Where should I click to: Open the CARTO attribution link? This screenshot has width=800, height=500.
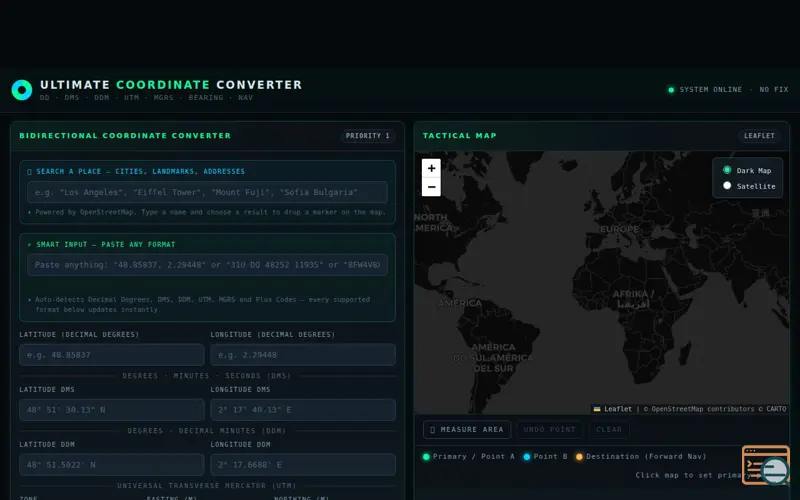click(776, 409)
